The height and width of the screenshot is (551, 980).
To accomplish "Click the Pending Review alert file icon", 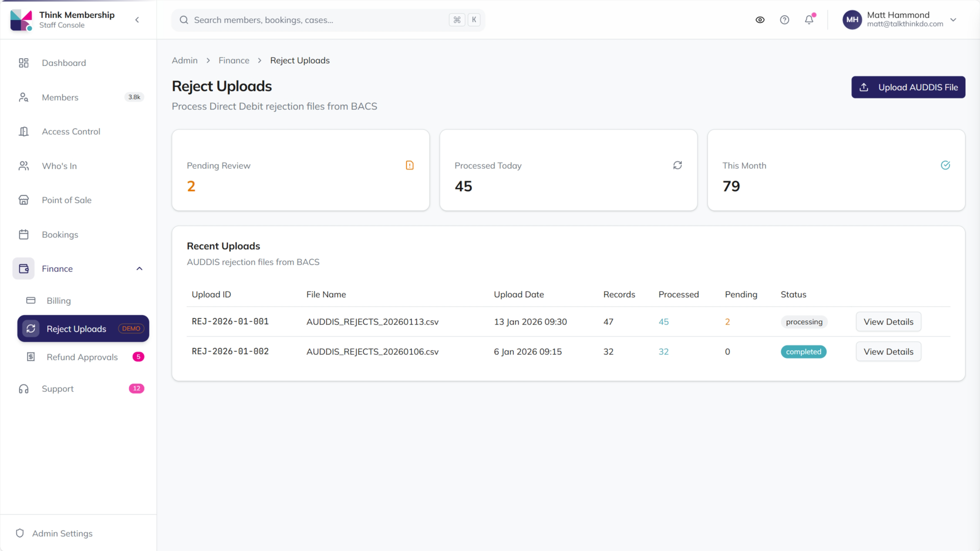I will tap(410, 165).
